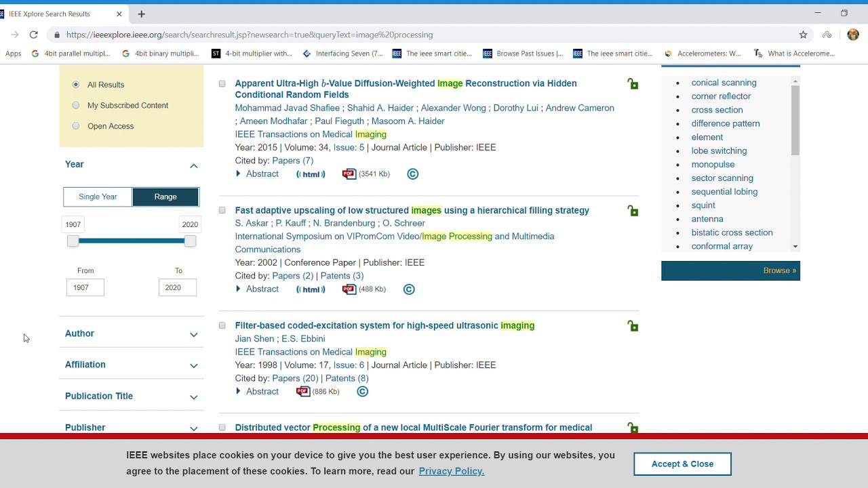Open the Chrome profile avatar
The height and width of the screenshot is (488, 868).
(x=853, y=35)
